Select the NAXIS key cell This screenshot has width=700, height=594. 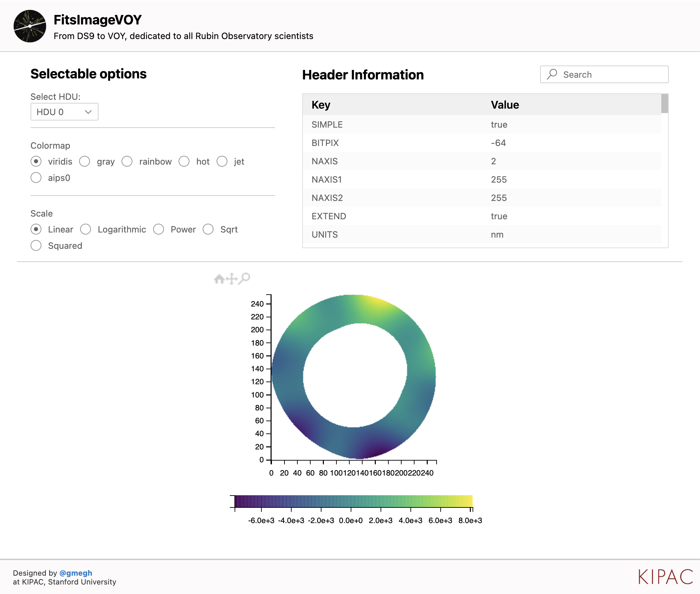(325, 161)
